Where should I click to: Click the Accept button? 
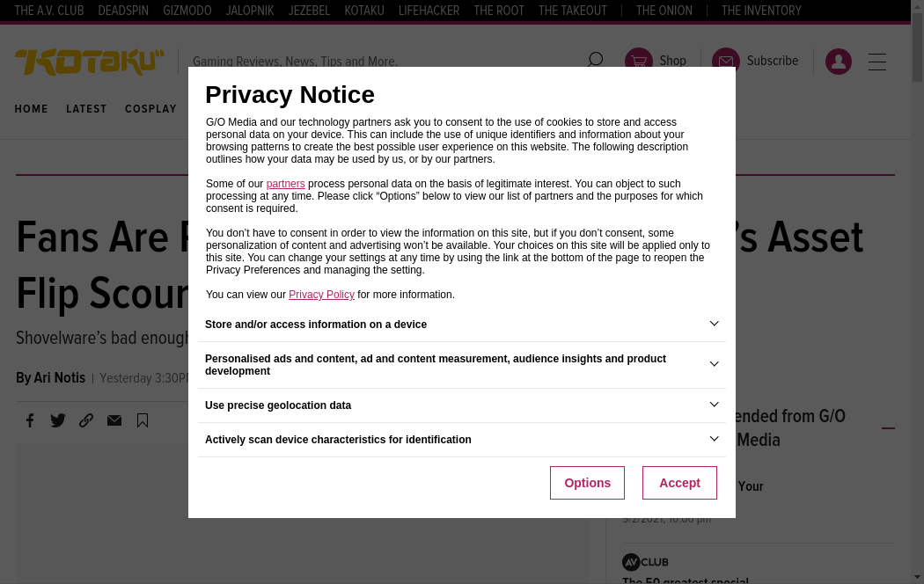(x=679, y=483)
